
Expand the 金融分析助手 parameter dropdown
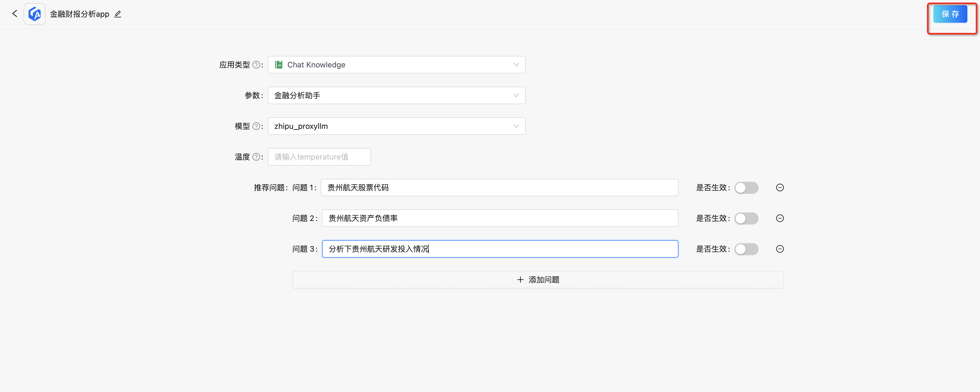[x=396, y=95]
